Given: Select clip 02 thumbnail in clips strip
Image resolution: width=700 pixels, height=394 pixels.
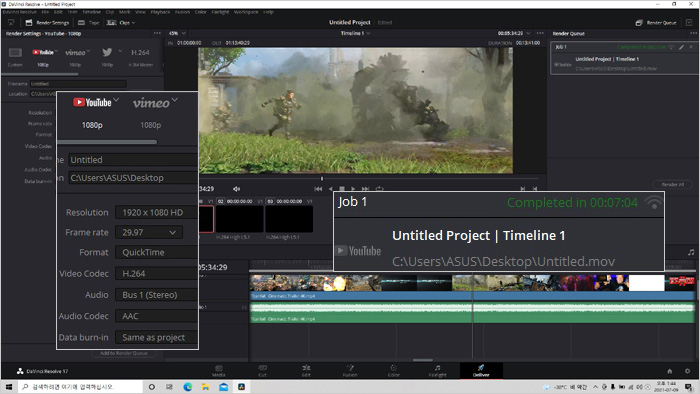Looking at the screenshot, I should point(240,219).
